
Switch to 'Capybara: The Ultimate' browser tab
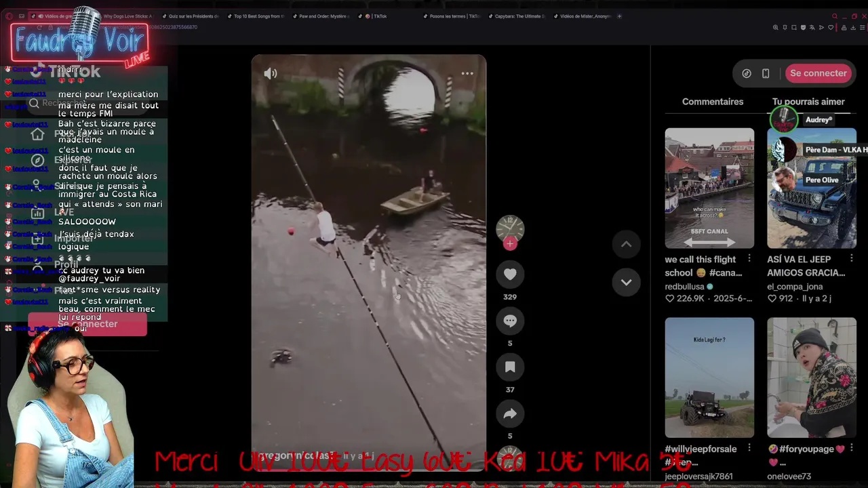coord(515,16)
